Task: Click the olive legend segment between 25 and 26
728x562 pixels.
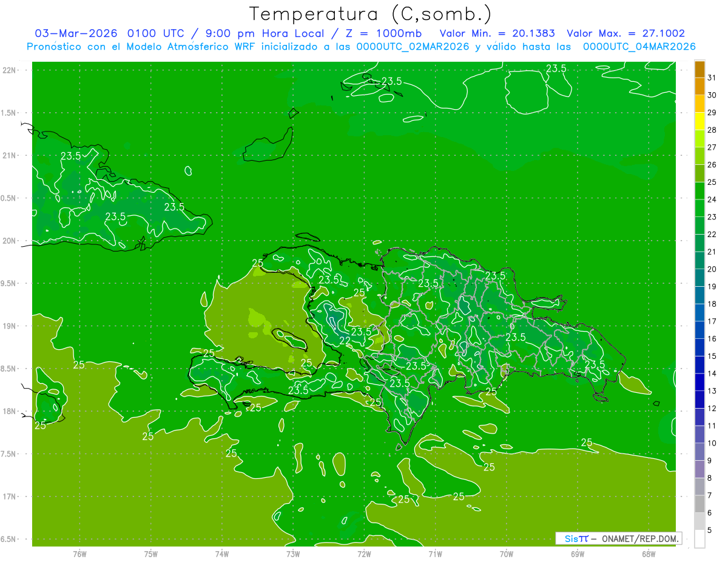Action: point(699,173)
